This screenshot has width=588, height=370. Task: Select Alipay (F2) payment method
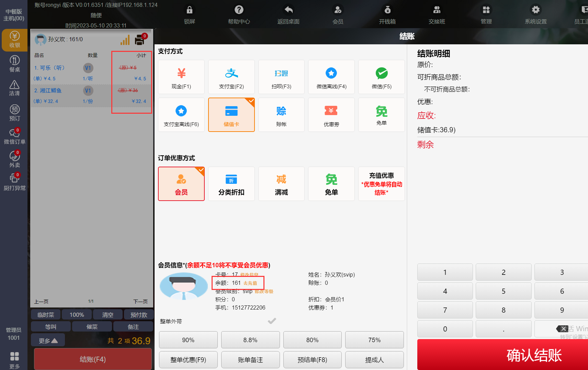[x=231, y=77]
